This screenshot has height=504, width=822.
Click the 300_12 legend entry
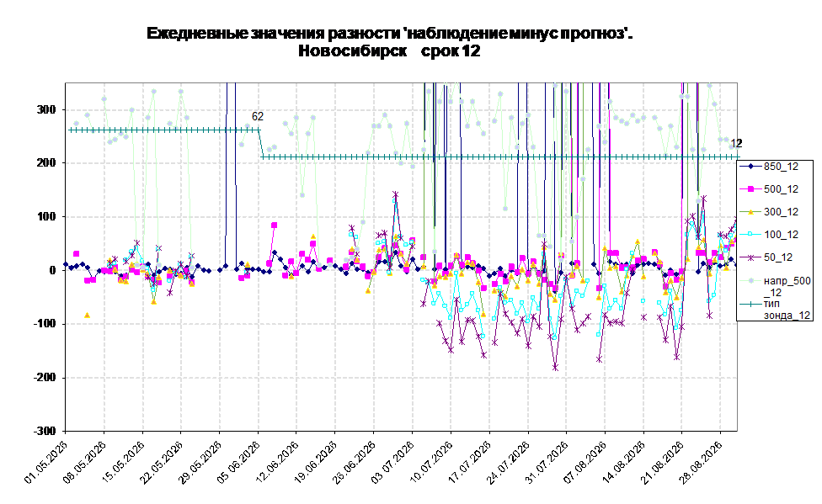[775, 212]
